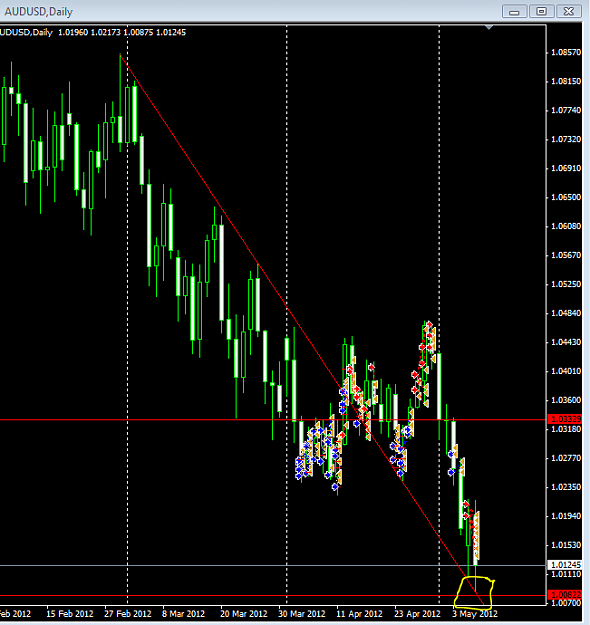This screenshot has width=590, height=625.
Task: Click the AUDUSD,Daily window title
Action: coord(39,12)
